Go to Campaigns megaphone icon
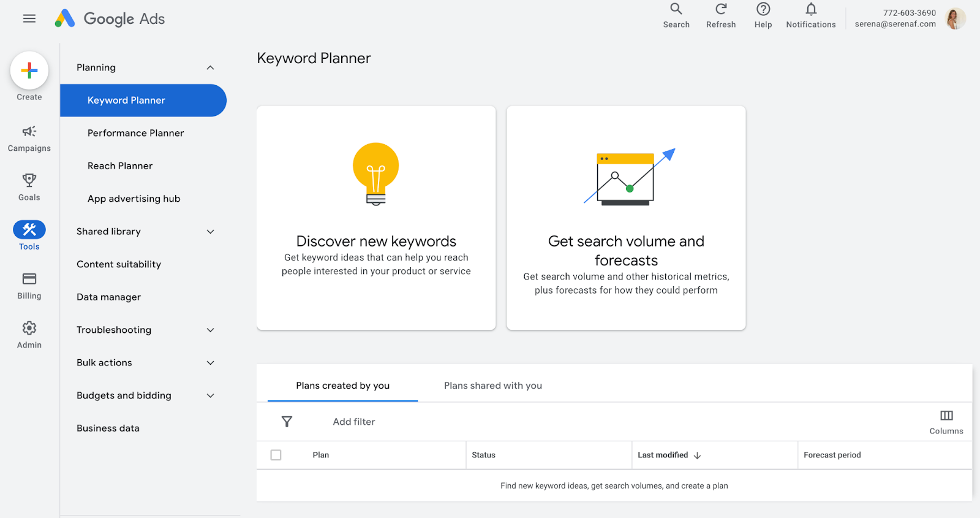The width and height of the screenshot is (980, 518). [29, 131]
